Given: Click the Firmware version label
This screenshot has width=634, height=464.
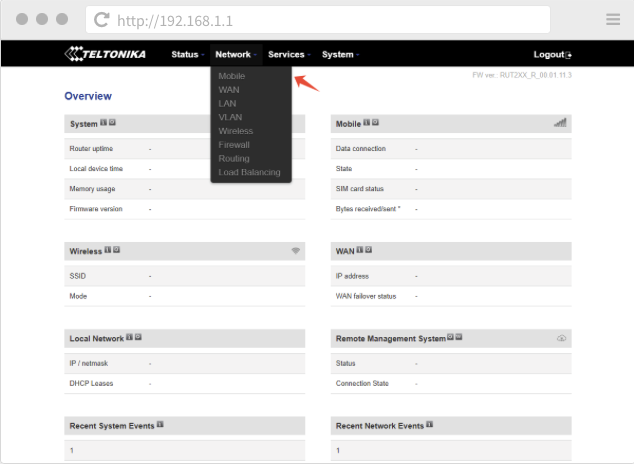Looking at the screenshot, I should 96,209.
